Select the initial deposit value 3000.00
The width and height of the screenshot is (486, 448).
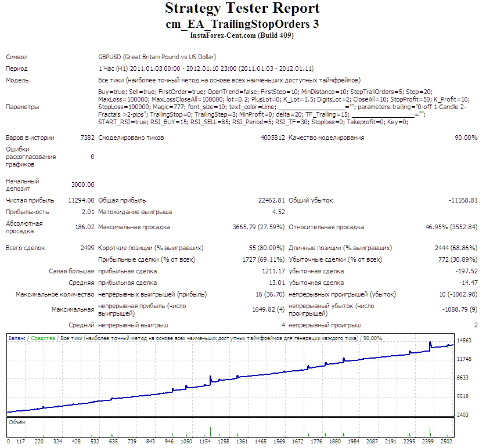pyautogui.click(x=82, y=185)
